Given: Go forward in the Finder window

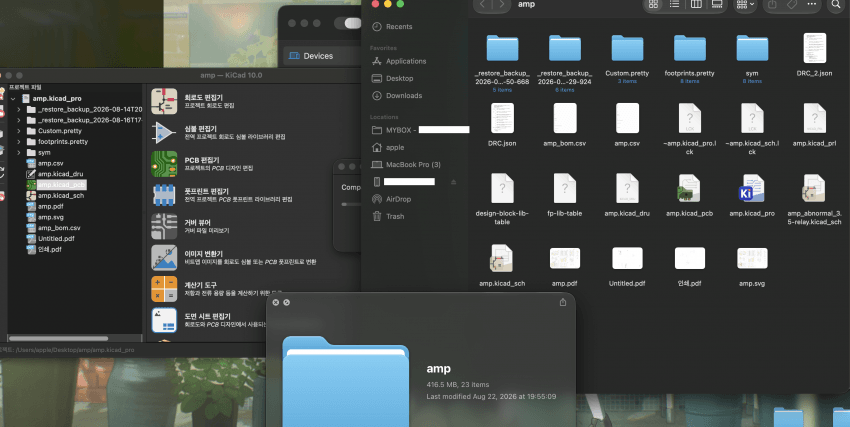Looking at the screenshot, I should [x=502, y=4].
